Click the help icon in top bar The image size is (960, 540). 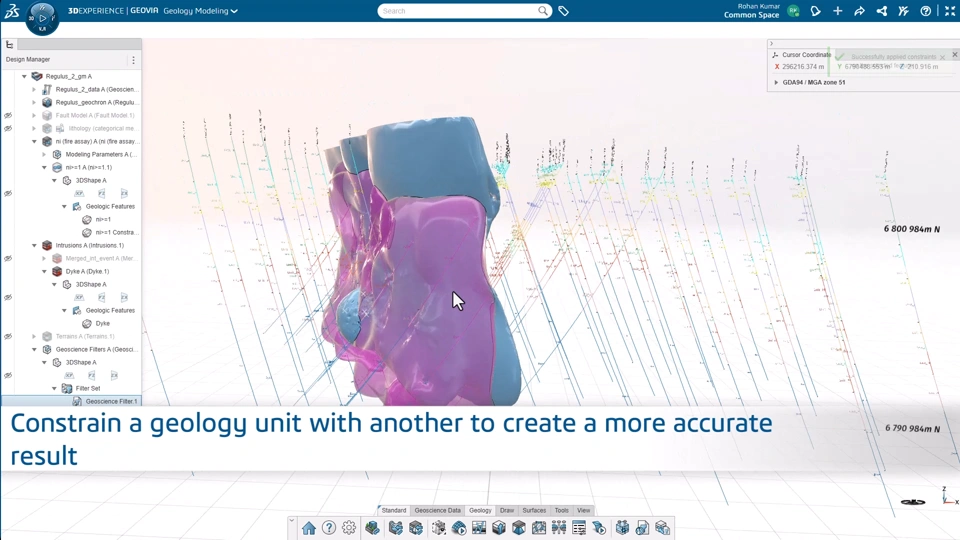coord(926,11)
